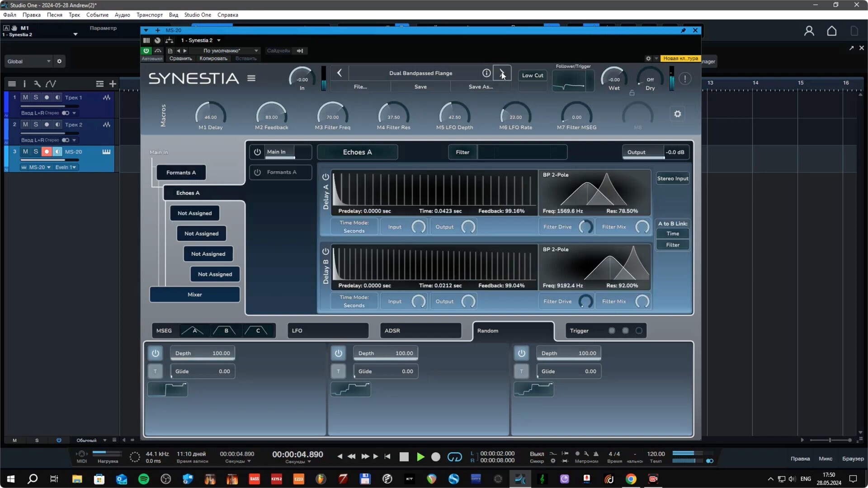Toggle record arm on MS-20 track
The image size is (868, 488).
point(46,151)
